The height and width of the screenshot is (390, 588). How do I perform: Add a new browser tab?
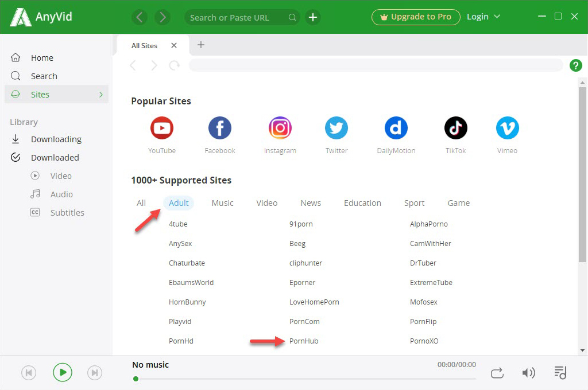(x=201, y=45)
